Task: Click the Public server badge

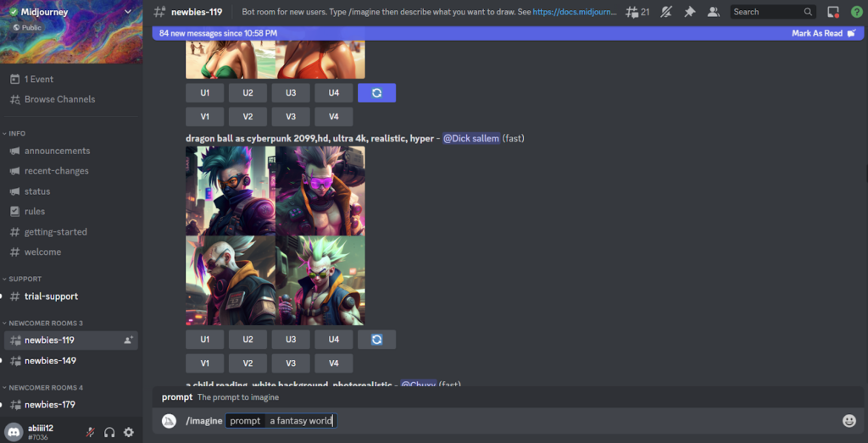Action: tap(28, 27)
